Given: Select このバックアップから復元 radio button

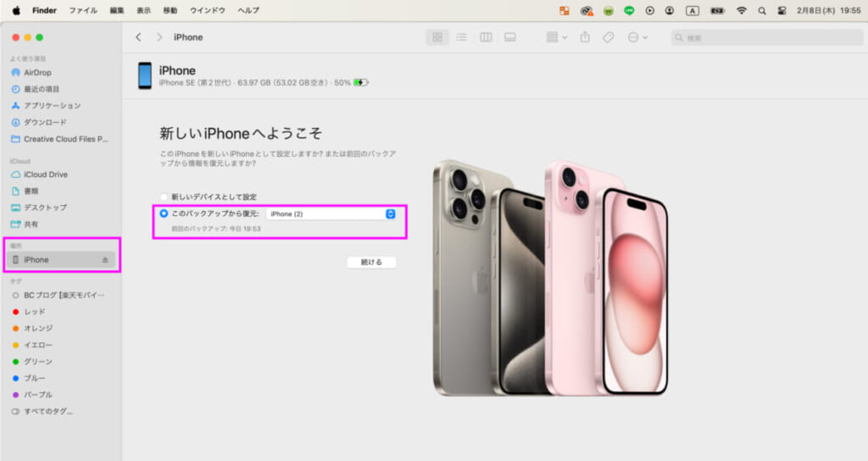Looking at the screenshot, I should (164, 213).
